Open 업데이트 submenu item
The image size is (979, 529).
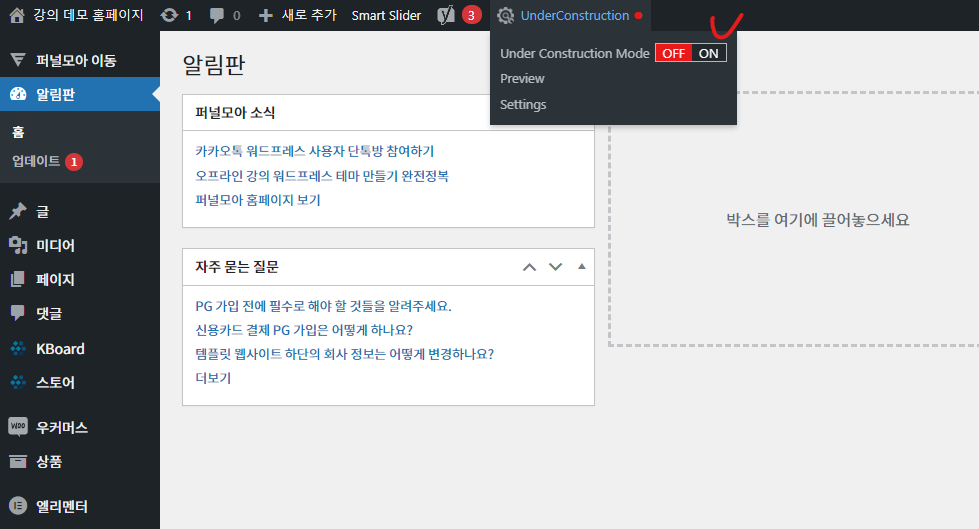pos(36,161)
